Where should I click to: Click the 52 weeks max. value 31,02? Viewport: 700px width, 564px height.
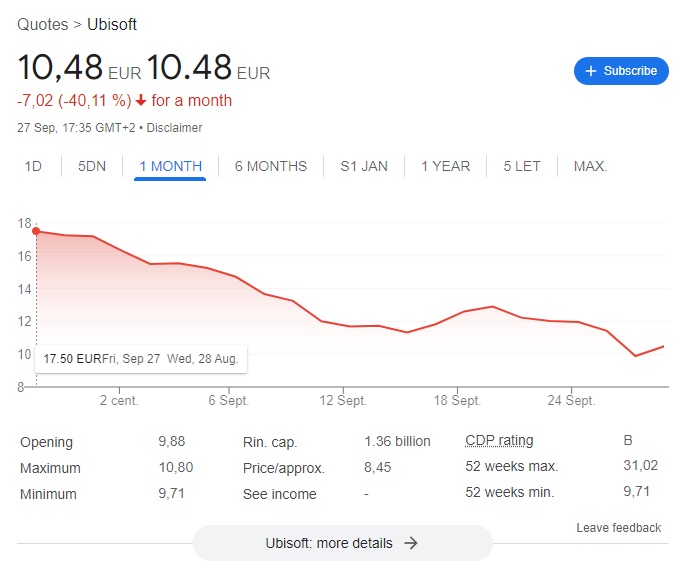coord(641,465)
